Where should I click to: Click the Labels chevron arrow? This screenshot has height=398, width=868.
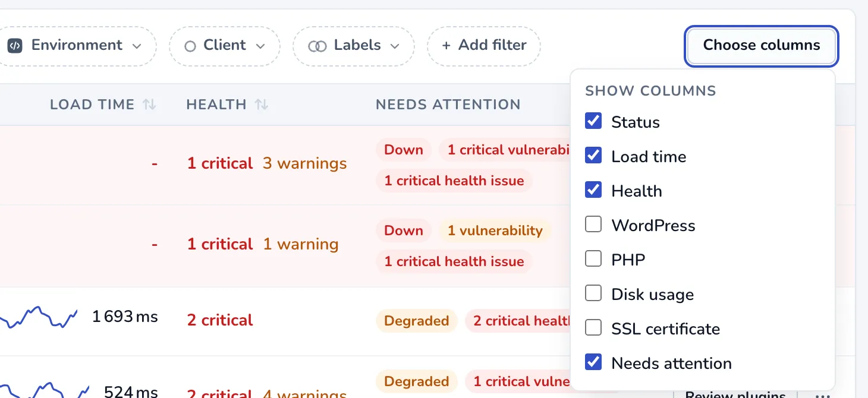tap(395, 46)
